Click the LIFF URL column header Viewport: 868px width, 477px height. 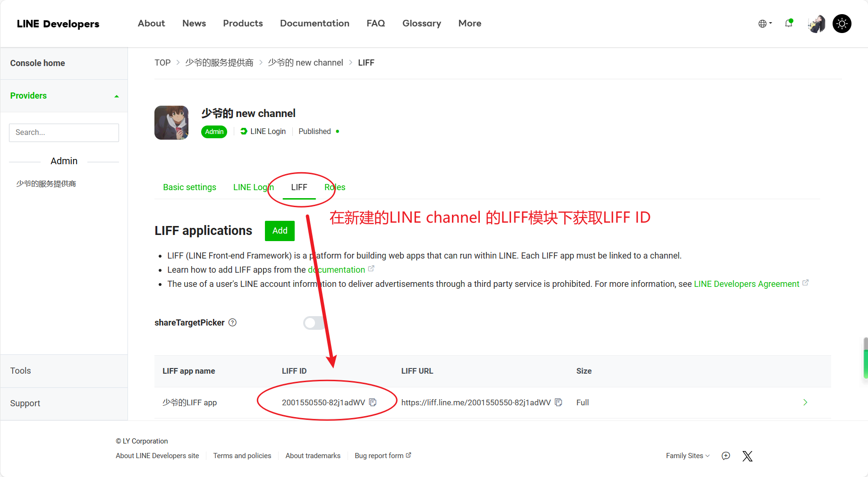pos(417,371)
